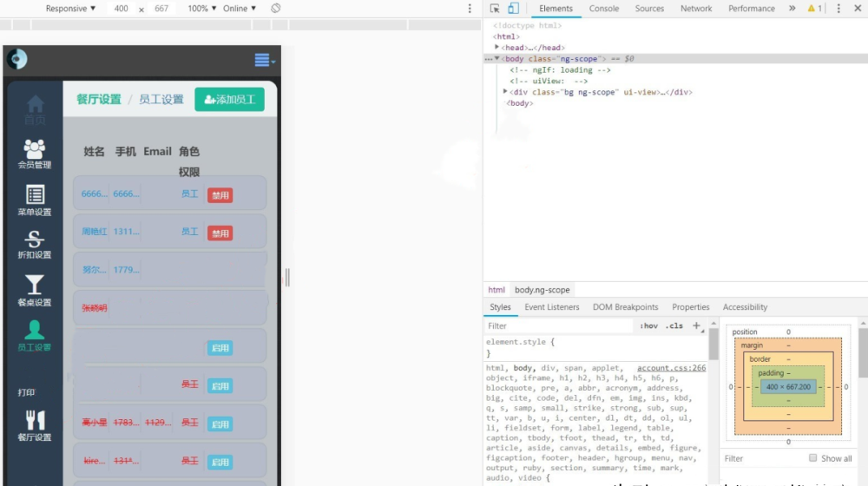The height and width of the screenshot is (486, 868).
Task: Click the new style rule plus icon
Action: tap(696, 326)
